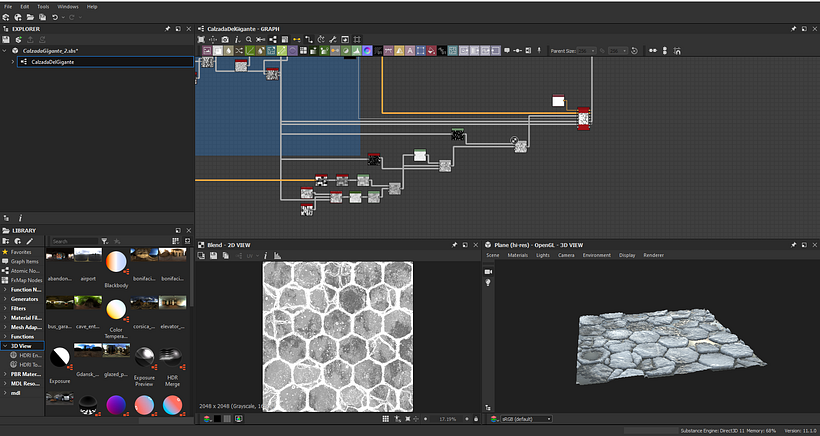The height and width of the screenshot is (436, 820).
Task: Click the Text node icon in node toolbar
Action: 410,51
